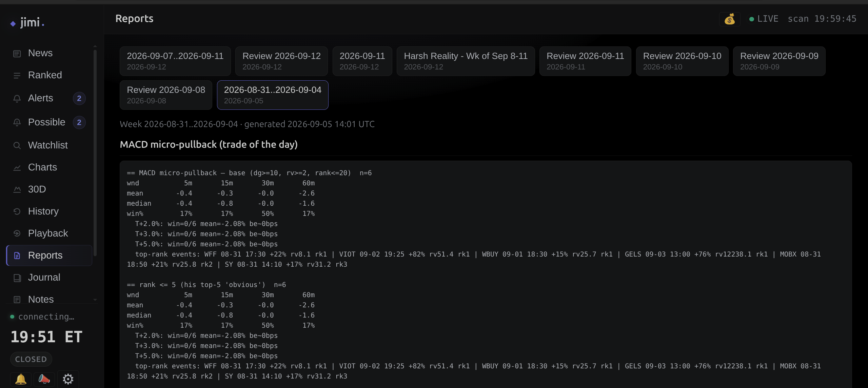Open Harsh Reality - Wk of Sep 8-11

(466, 61)
